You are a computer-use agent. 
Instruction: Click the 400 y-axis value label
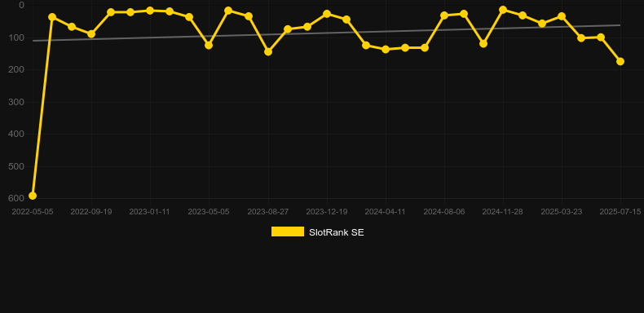tap(16, 134)
